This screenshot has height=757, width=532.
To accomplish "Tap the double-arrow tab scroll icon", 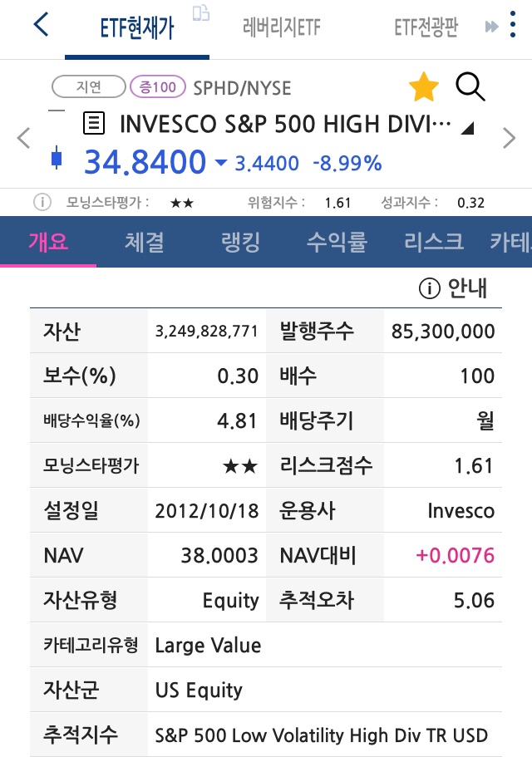I will (491, 27).
